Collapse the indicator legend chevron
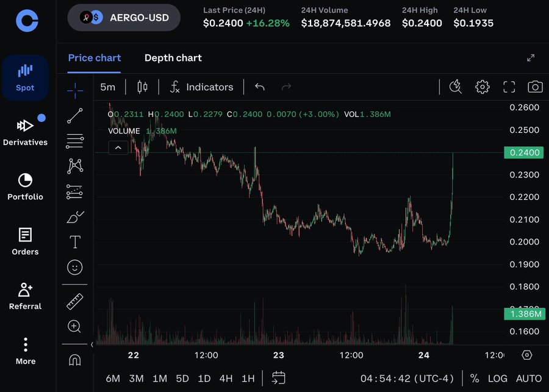This screenshot has width=549, height=392. (118, 148)
